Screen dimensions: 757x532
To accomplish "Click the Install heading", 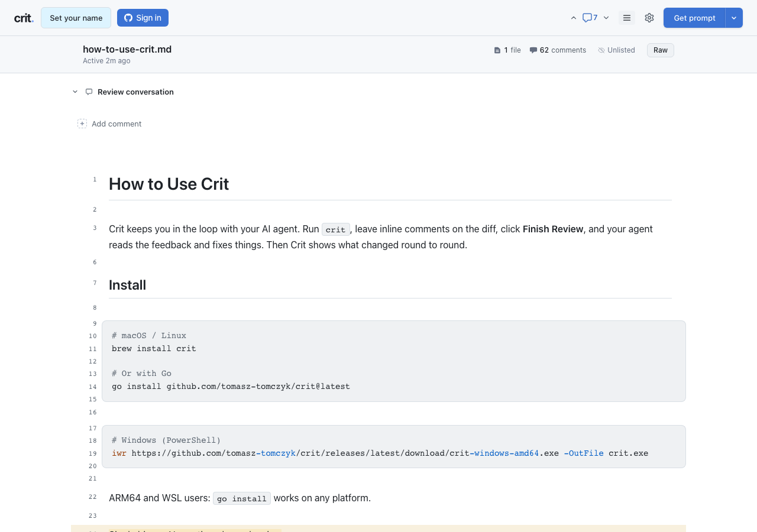I will point(127,285).
